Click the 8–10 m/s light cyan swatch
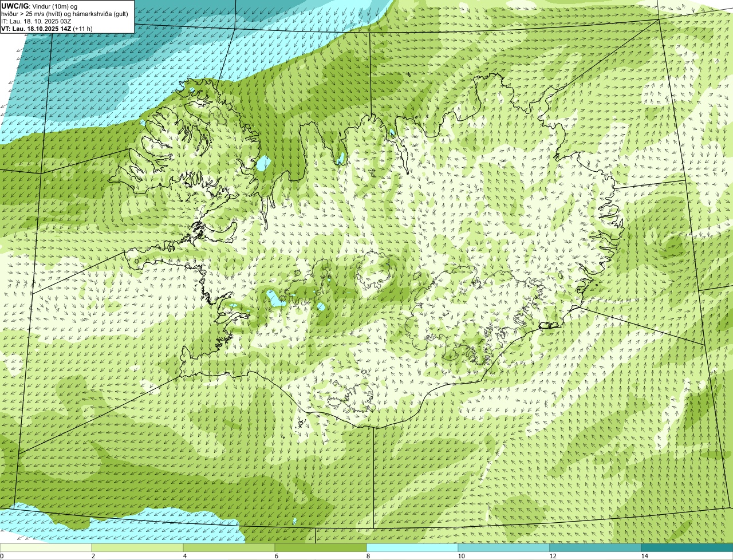Viewport: 733px width, 560px height. click(x=412, y=547)
